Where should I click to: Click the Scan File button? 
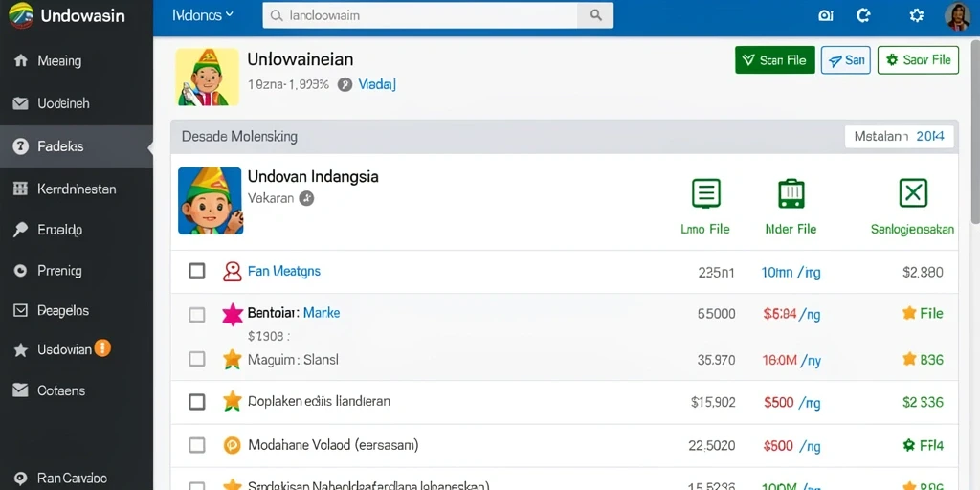(x=775, y=60)
